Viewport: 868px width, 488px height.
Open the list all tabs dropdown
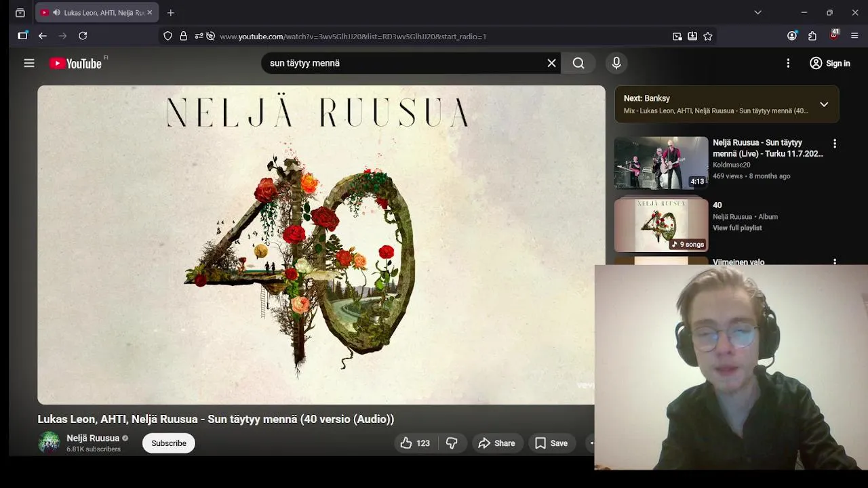coord(757,12)
